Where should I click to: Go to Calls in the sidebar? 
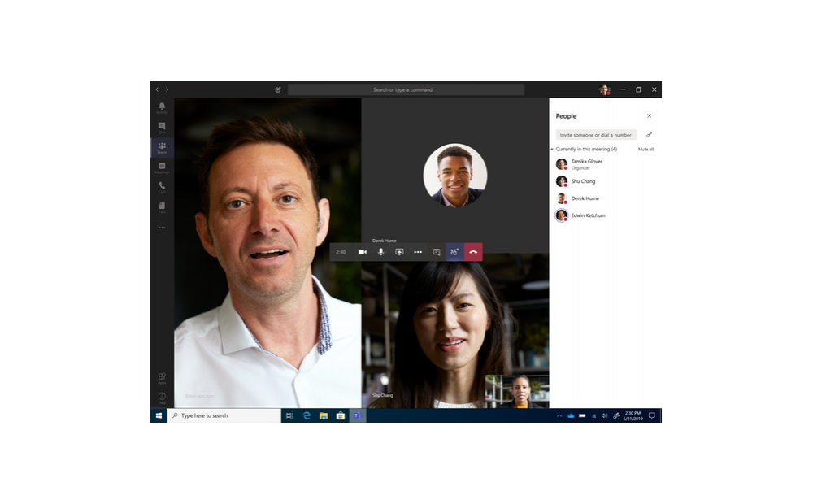[x=162, y=186]
